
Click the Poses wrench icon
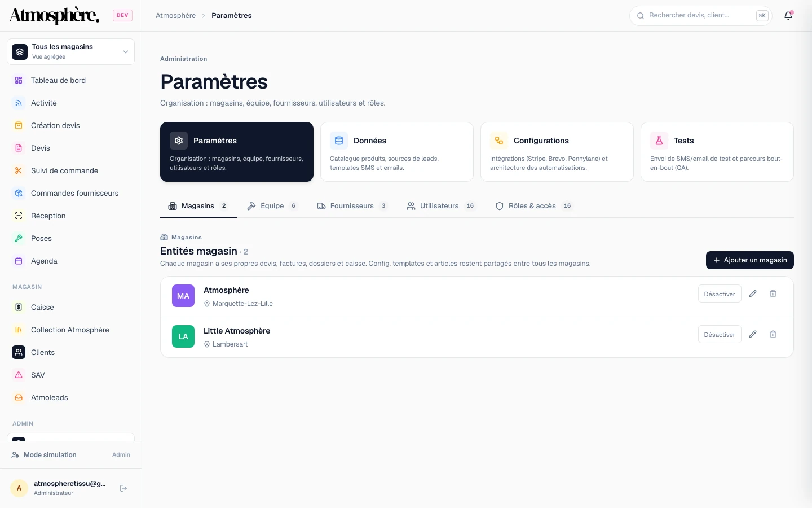pyautogui.click(x=19, y=238)
